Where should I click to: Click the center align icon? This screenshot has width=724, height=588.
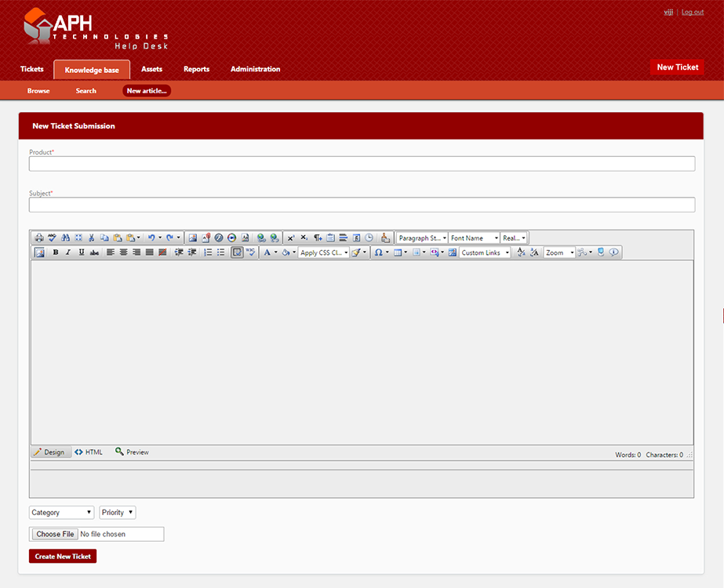(123, 252)
